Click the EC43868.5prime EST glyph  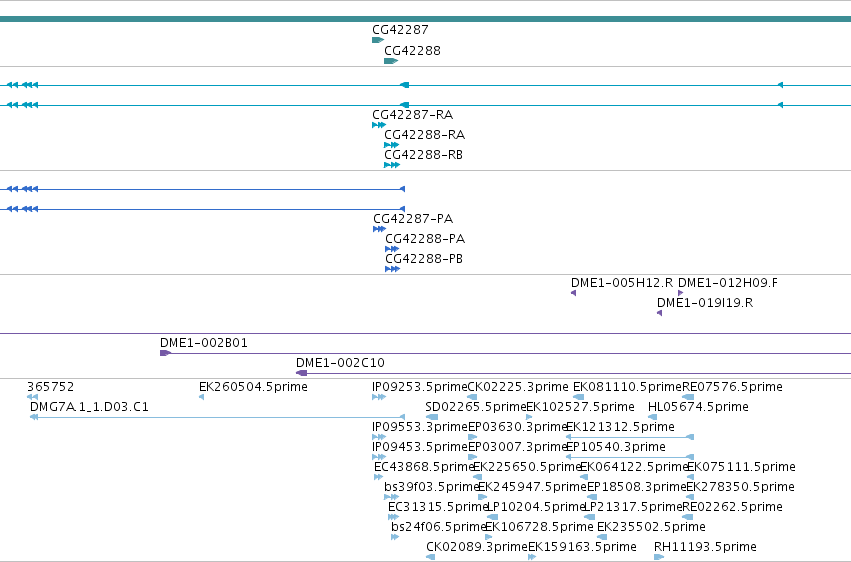click(x=378, y=477)
